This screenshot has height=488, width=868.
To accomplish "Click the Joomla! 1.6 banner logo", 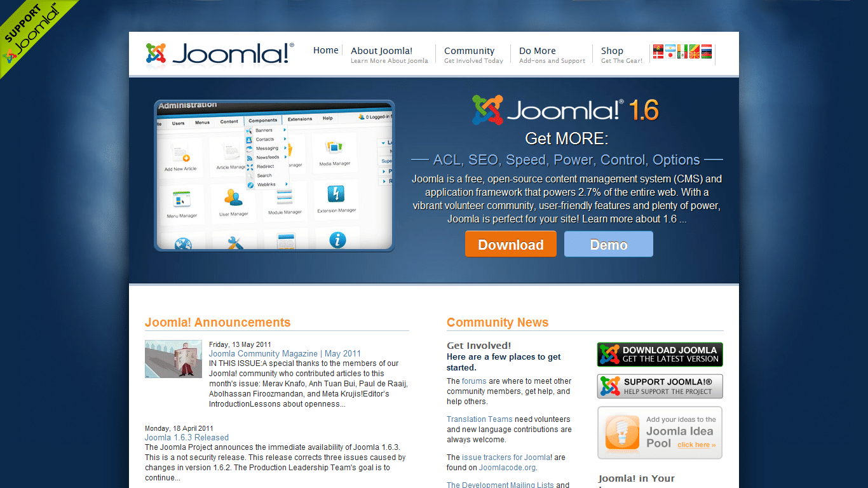I will click(x=565, y=110).
